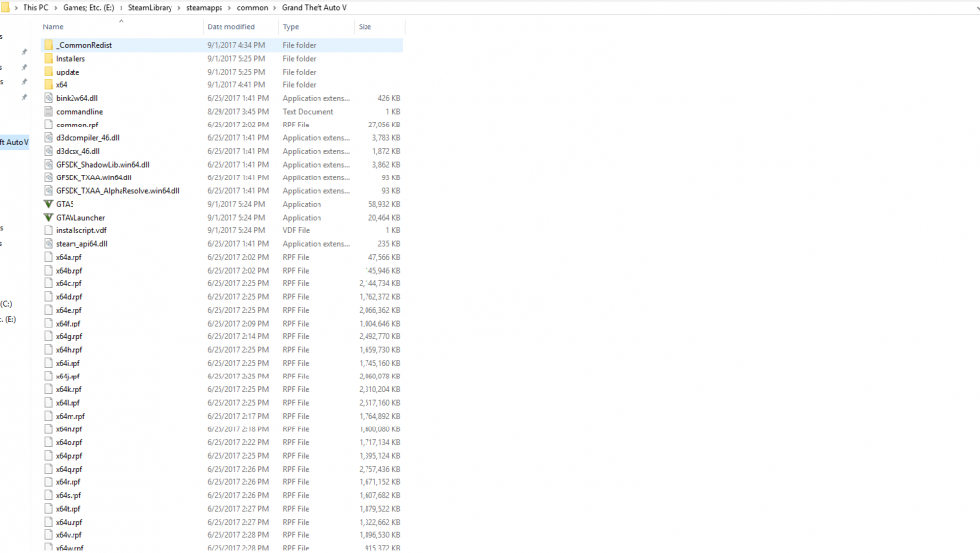This screenshot has width=980, height=553.
Task: Select the x64n.rpf file name
Action: click(70, 429)
